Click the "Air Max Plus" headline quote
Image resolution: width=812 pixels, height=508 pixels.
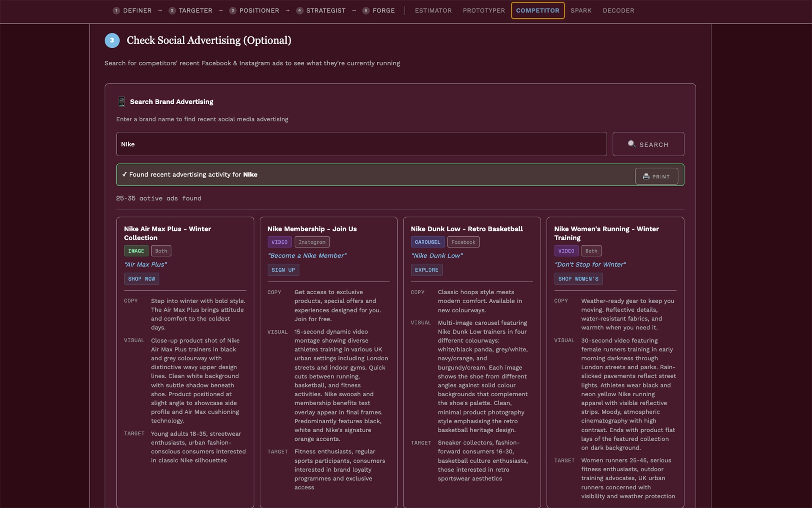(145, 265)
